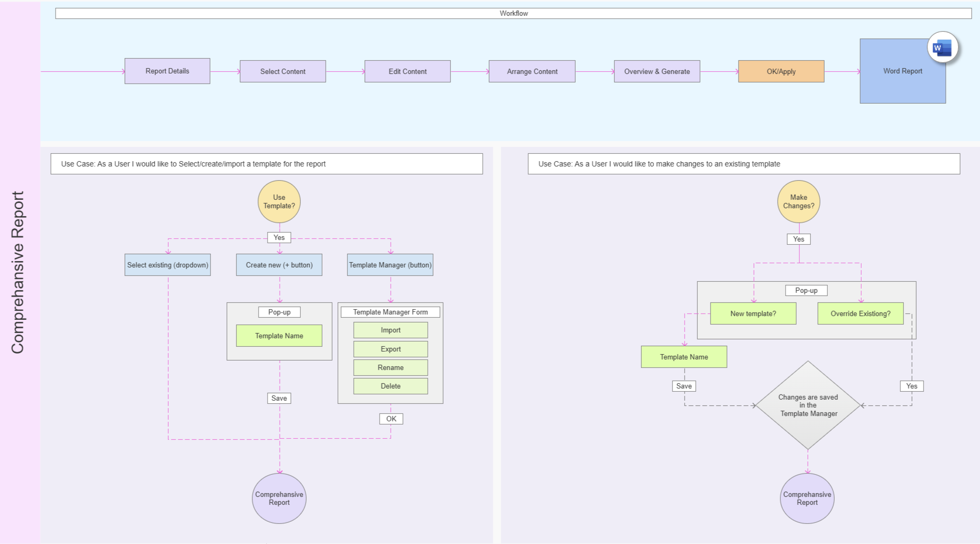Click the Edit Content workflow box
The image size is (980, 544).
click(x=408, y=71)
